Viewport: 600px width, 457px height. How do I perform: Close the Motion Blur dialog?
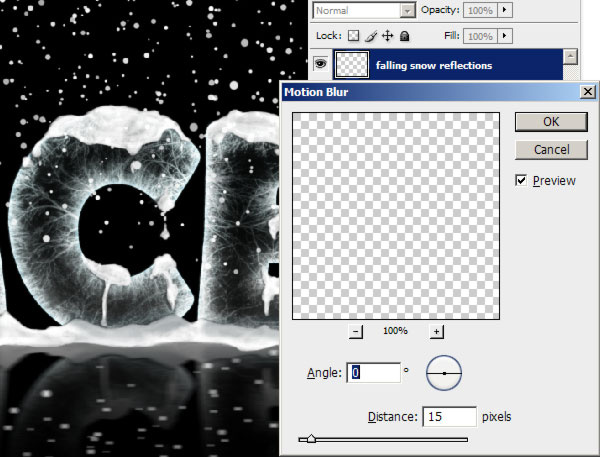[587, 91]
